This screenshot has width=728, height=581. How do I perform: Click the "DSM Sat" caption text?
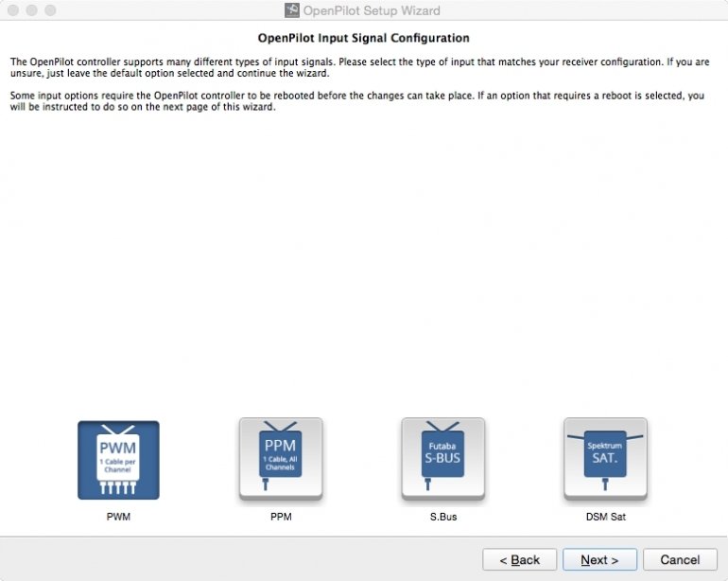pos(605,518)
